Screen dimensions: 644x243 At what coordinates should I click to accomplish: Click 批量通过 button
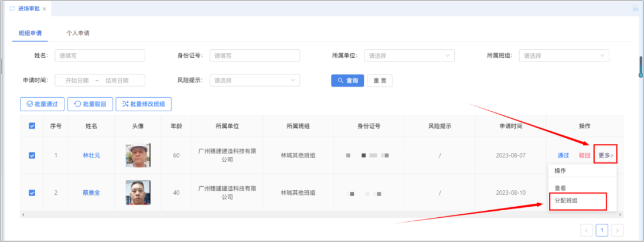click(42, 104)
